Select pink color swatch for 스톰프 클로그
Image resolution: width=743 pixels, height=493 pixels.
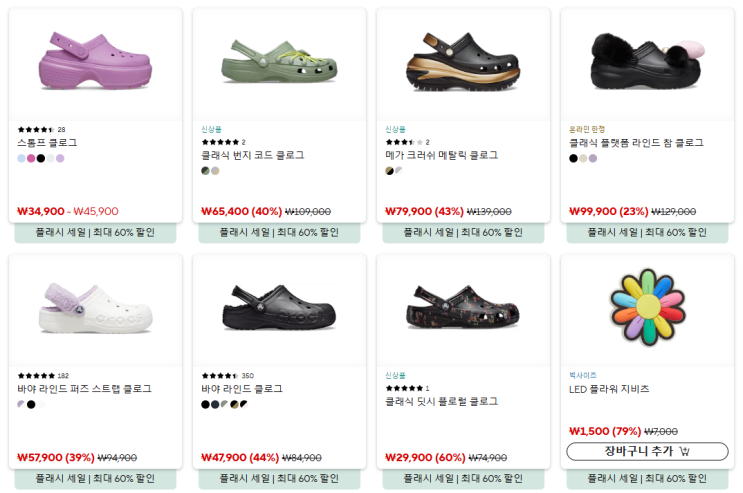pyautogui.click(x=31, y=158)
